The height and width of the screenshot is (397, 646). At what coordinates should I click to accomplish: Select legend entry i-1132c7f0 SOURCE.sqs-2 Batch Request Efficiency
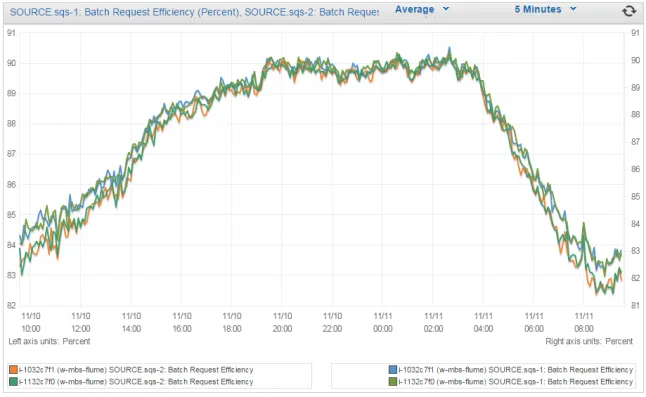pos(132,382)
